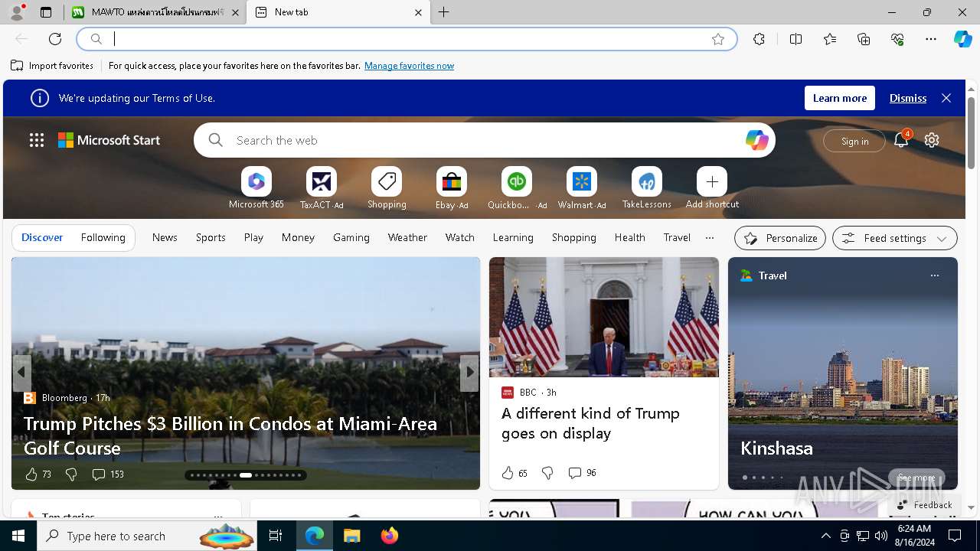
Task: Launch Firefox from the taskbar
Action: pos(390,536)
